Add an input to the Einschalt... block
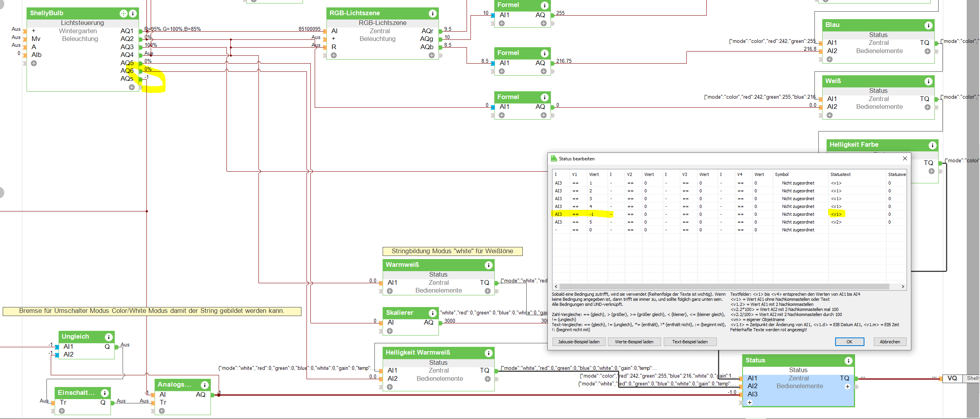 pyautogui.click(x=62, y=411)
